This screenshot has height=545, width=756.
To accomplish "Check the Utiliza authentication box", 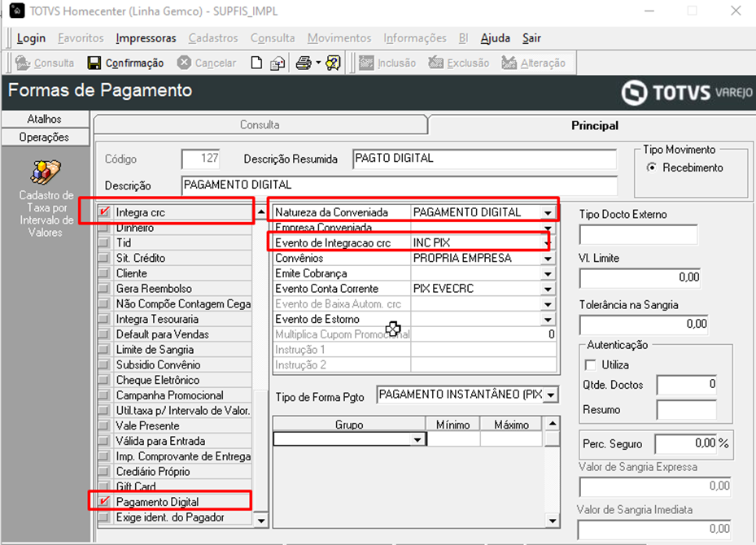I will tap(590, 364).
